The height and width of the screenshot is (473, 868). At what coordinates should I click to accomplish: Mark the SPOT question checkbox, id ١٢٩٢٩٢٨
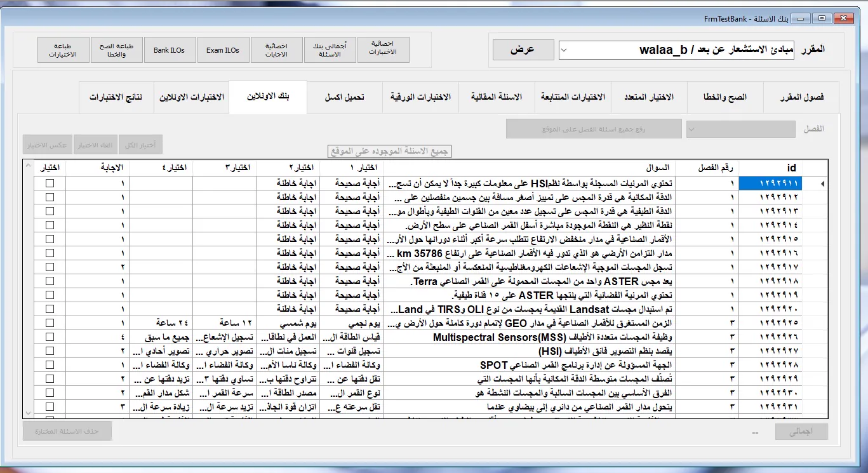50,364
